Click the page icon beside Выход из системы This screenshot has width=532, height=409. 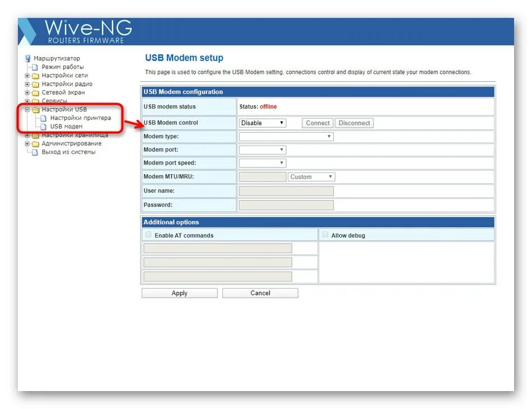35,152
